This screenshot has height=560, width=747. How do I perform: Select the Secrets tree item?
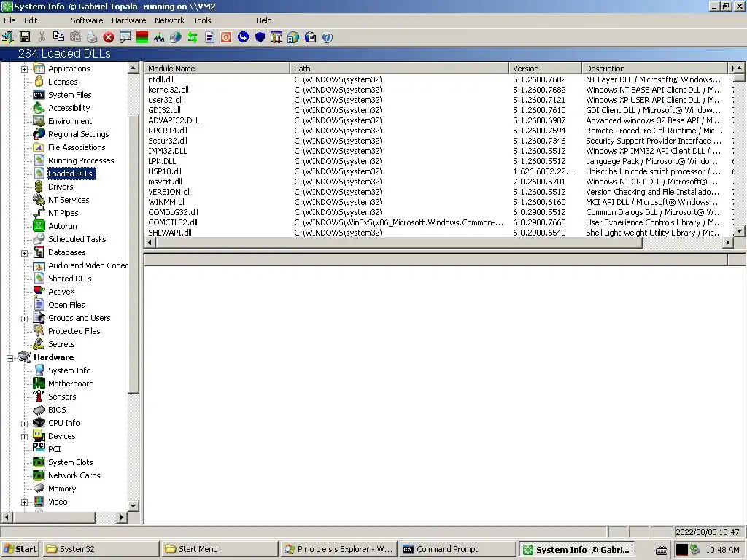(61, 344)
